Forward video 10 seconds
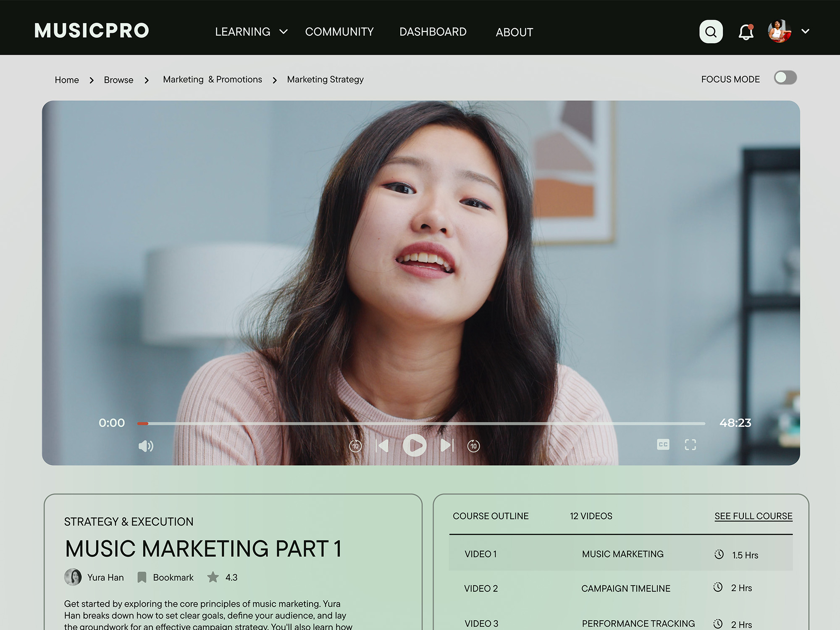 pos(474,446)
